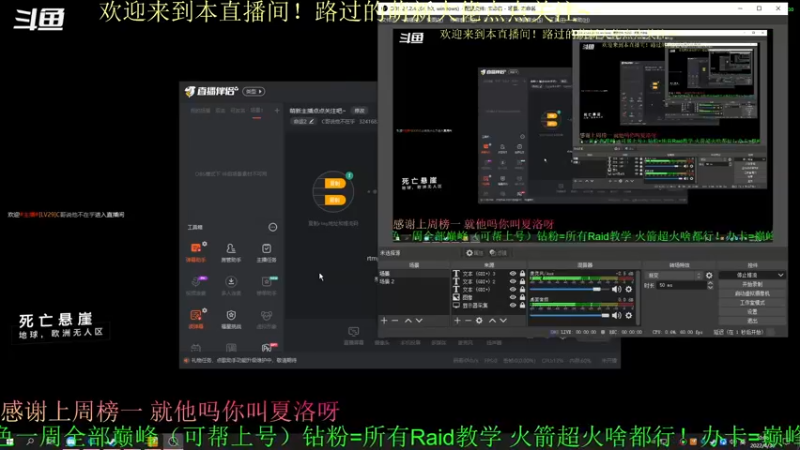Move the source down in the sources list
This screenshot has height=450, width=800.
tap(503, 320)
